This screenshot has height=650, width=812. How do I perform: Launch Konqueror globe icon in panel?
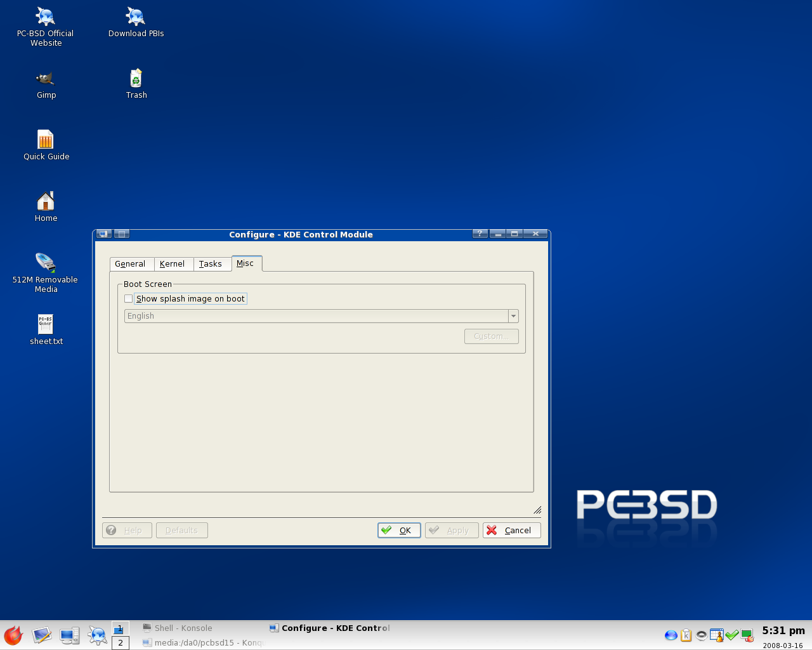click(98, 635)
